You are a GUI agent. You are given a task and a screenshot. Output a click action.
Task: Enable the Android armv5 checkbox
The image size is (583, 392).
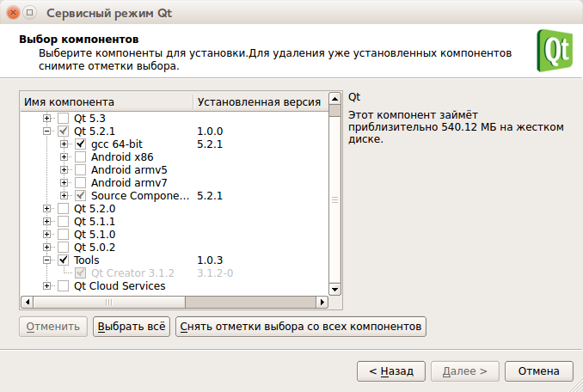(80, 170)
